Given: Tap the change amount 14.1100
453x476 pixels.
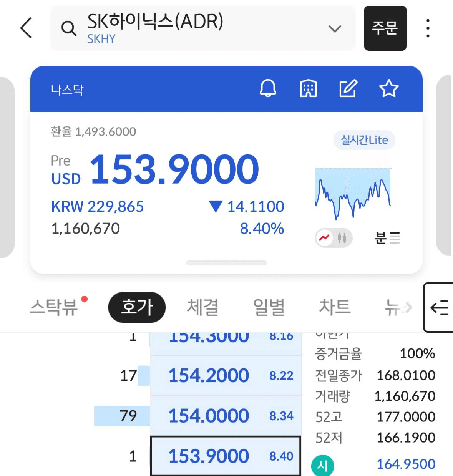Looking at the screenshot, I should click(x=256, y=207).
